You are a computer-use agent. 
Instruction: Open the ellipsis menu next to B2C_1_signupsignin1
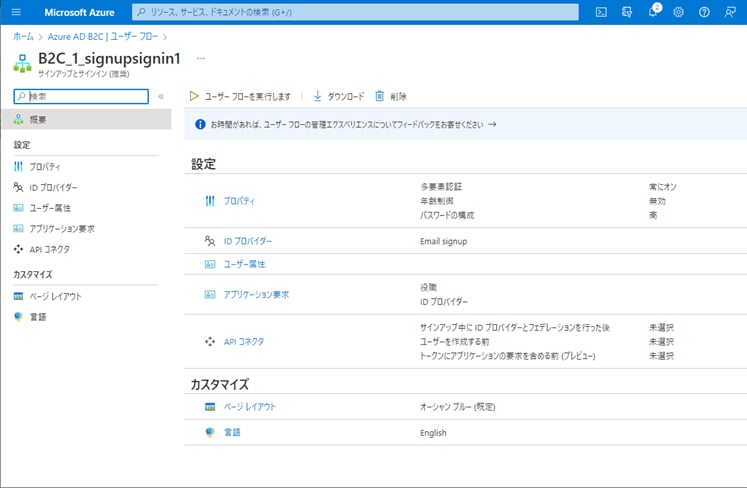(x=201, y=58)
